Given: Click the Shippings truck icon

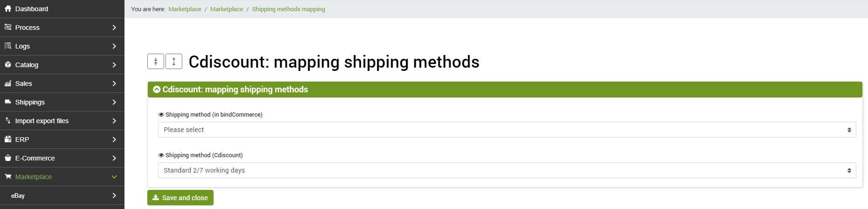Looking at the screenshot, I should pos(7,102).
